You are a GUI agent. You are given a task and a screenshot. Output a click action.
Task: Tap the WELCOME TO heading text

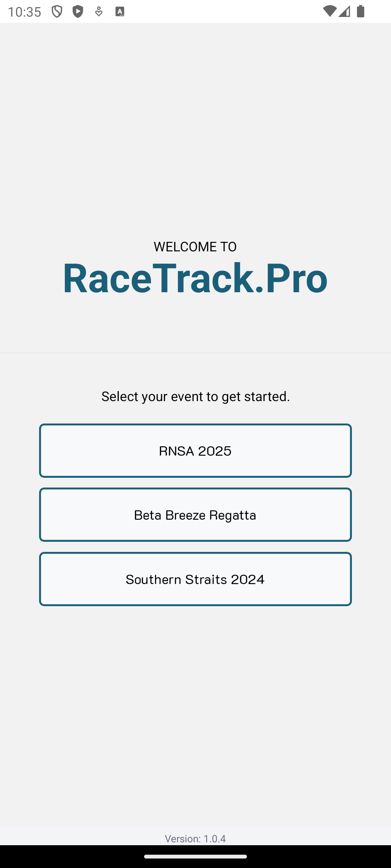[x=195, y=247]
